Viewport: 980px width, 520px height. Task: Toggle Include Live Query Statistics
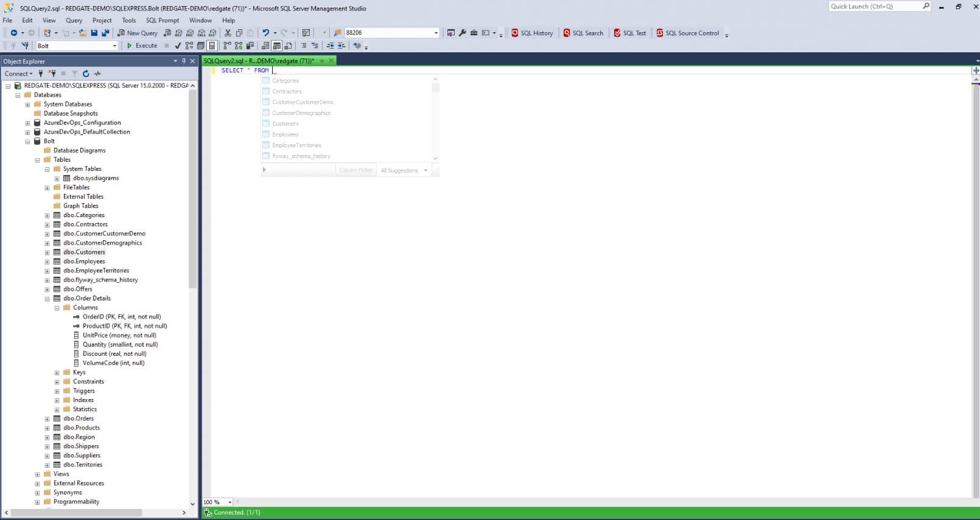coord(239,46)
